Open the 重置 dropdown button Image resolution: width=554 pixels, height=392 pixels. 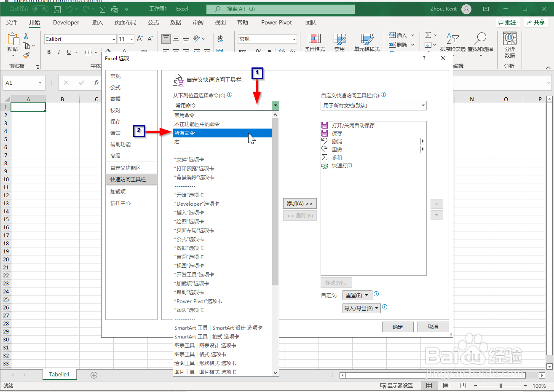pos(356,295)
